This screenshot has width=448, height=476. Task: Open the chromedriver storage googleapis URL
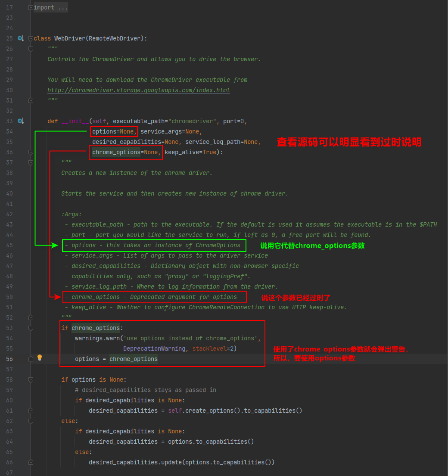tap(138, 90)
